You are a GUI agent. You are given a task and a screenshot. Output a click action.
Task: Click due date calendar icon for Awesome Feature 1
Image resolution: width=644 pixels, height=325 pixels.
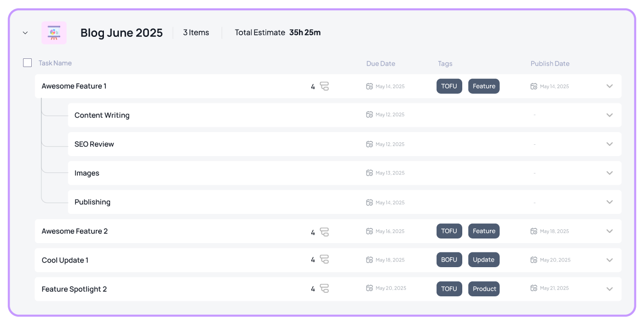tap(370, 86)
